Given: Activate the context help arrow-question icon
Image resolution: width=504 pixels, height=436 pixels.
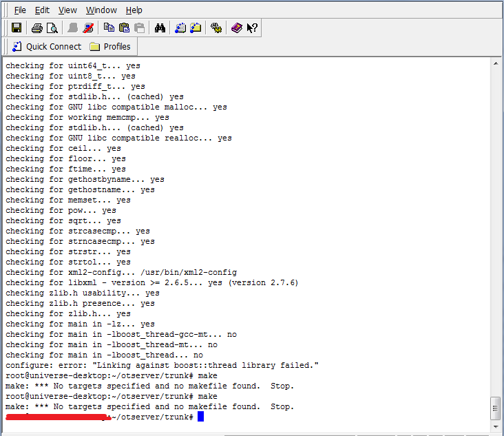Looking at the screenshot, I should click(252, 28).
